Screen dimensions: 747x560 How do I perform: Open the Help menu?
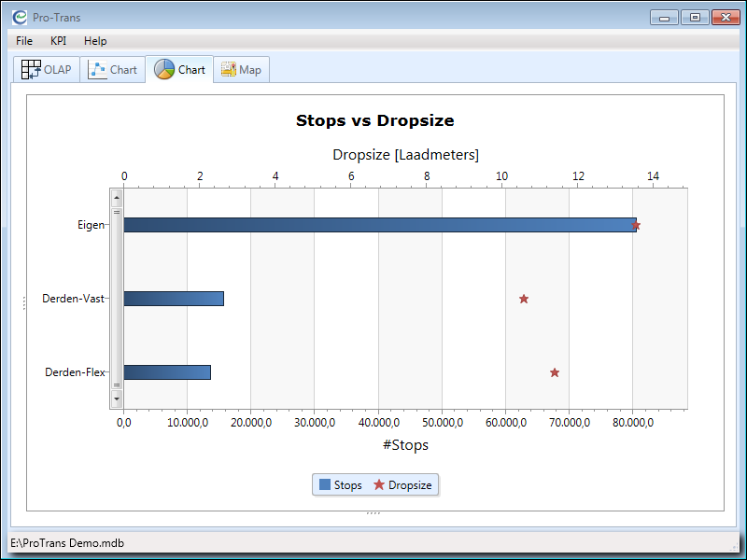point(95,41)
